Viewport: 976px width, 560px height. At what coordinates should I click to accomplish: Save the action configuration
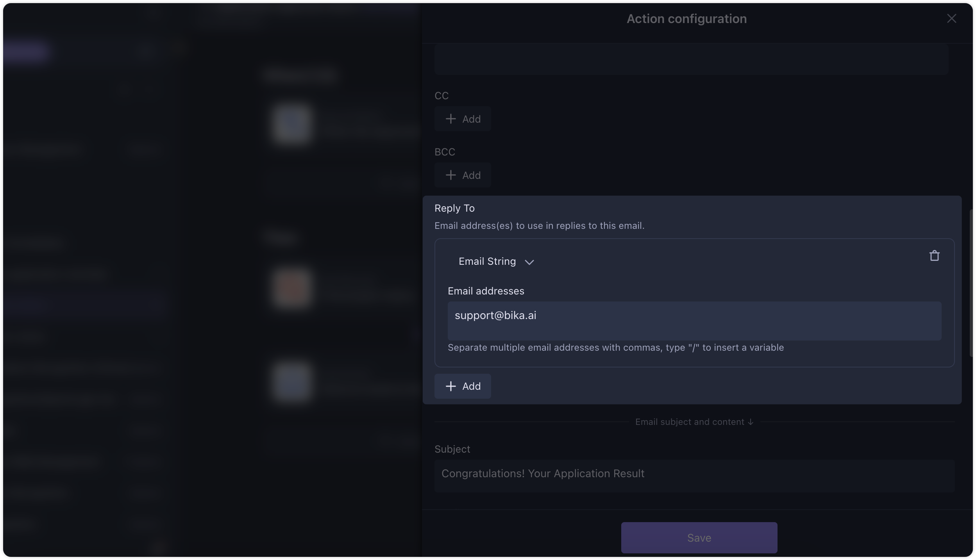tap(699, 538)
